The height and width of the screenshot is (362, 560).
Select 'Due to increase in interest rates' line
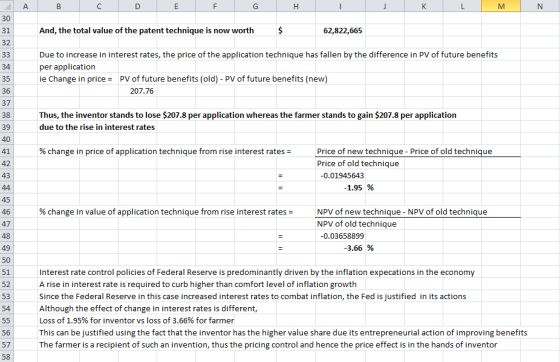(268, 55)
